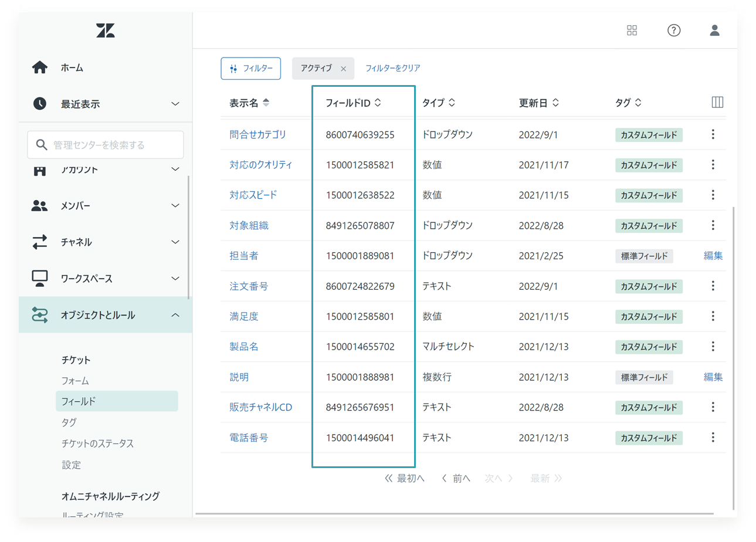Click the フィルター button

(250, 68)
